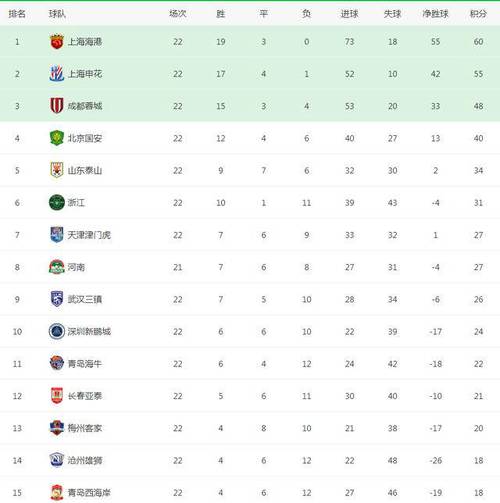Click the Shandong Taishan (山东泰山) crest
Screen dimensions: 500x503
57,170
